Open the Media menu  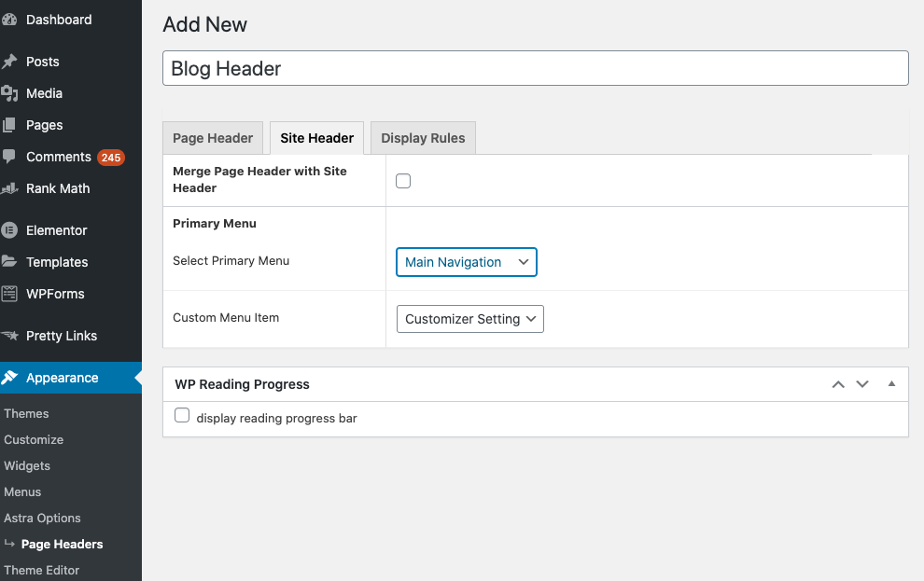44,93
